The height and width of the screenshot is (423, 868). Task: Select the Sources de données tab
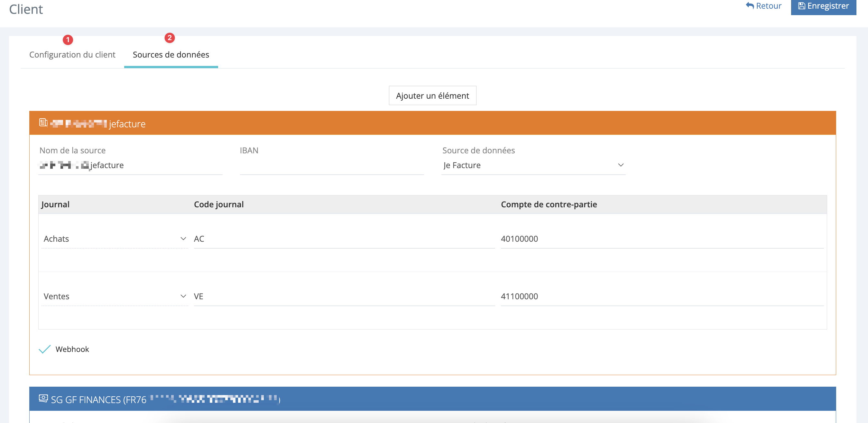[x=171, y=55]
